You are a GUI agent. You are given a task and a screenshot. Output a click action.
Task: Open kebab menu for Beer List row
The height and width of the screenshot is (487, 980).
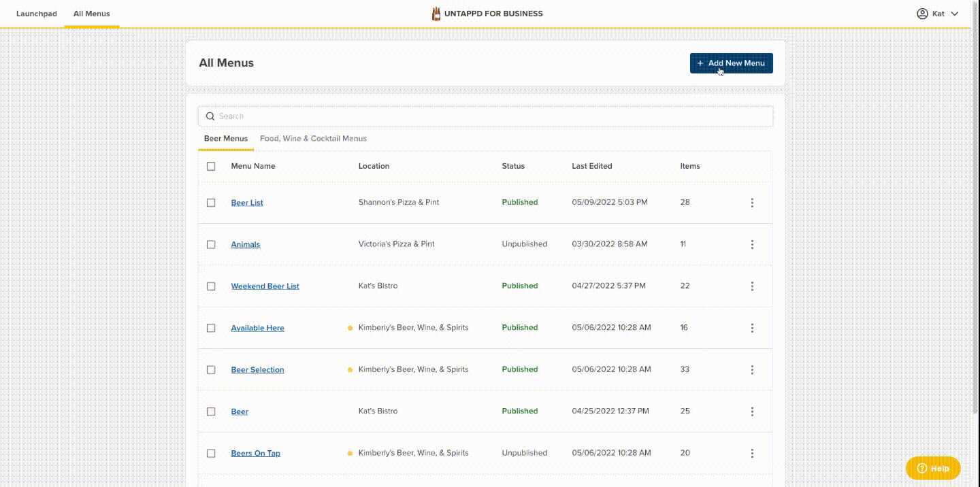coord(752,203)
